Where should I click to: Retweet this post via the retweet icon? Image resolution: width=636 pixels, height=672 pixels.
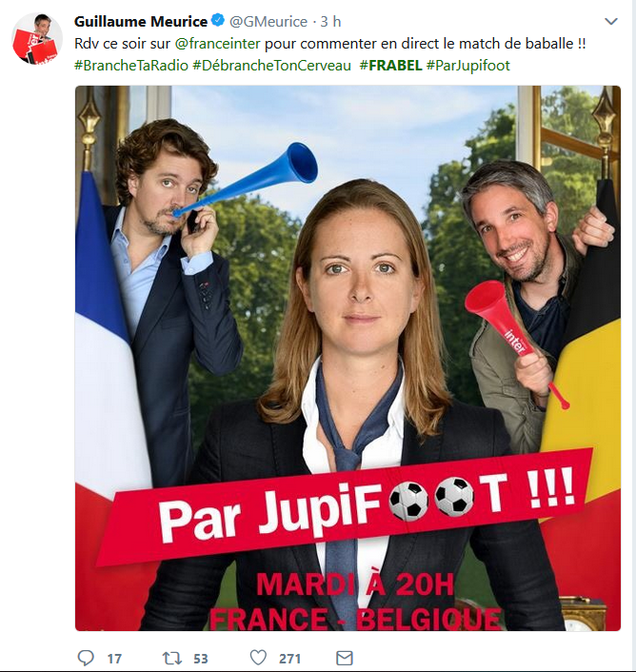[172, 658]
